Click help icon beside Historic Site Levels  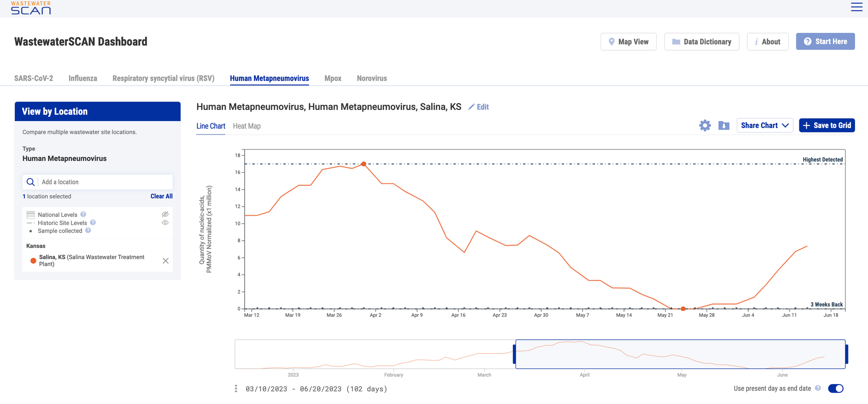click(93, 223)
